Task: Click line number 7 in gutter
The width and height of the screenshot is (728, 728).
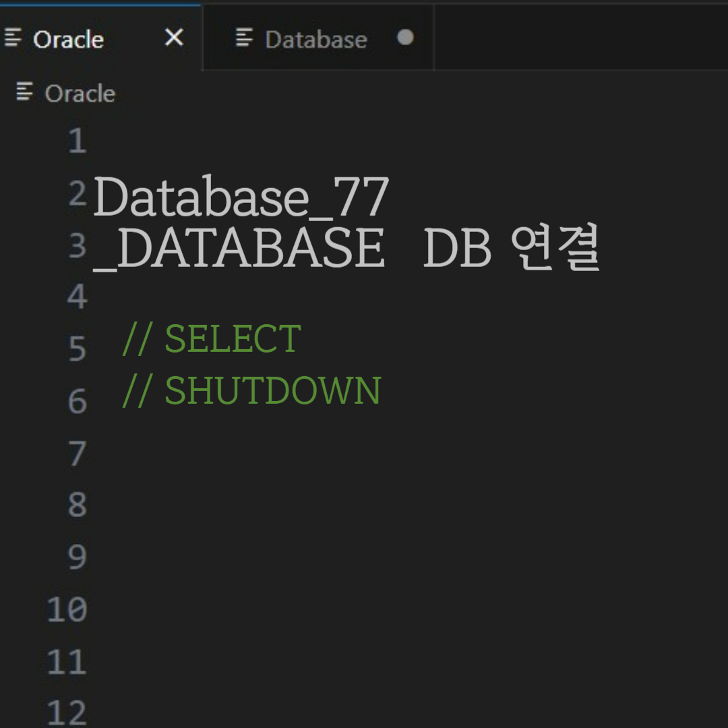Action: 77,454
